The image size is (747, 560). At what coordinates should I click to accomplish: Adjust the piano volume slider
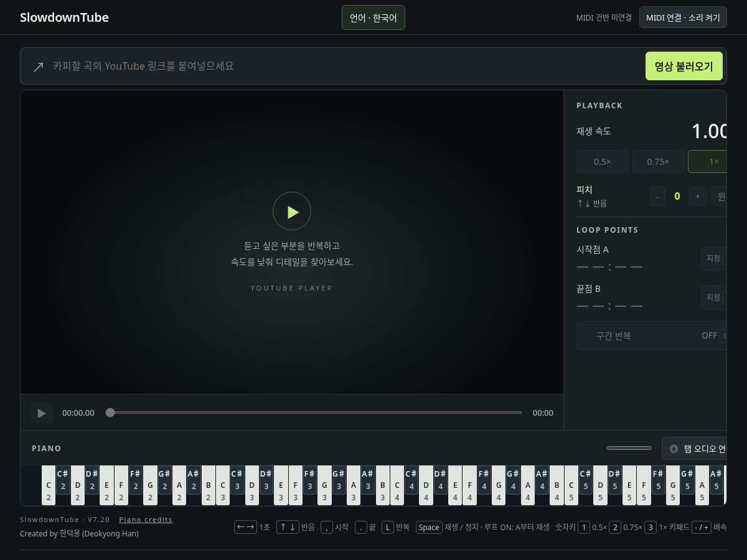629,448
